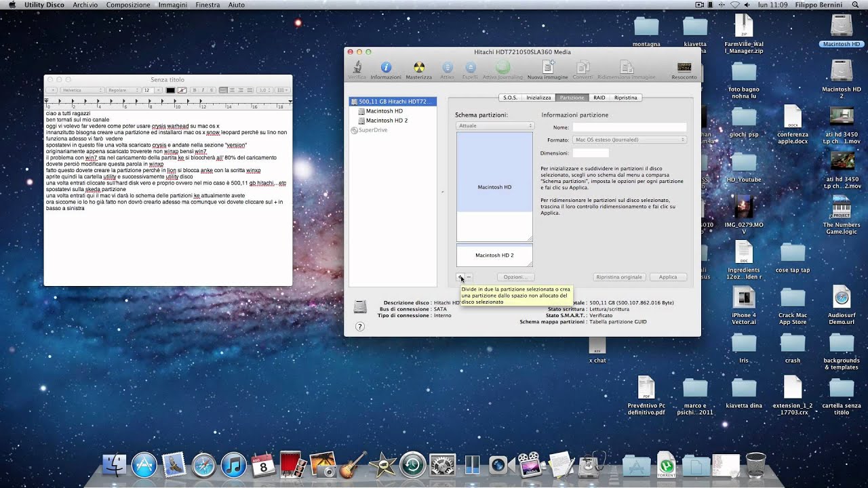
Task: Open the Resoconto log icon
Action: [x=684, y=67]
